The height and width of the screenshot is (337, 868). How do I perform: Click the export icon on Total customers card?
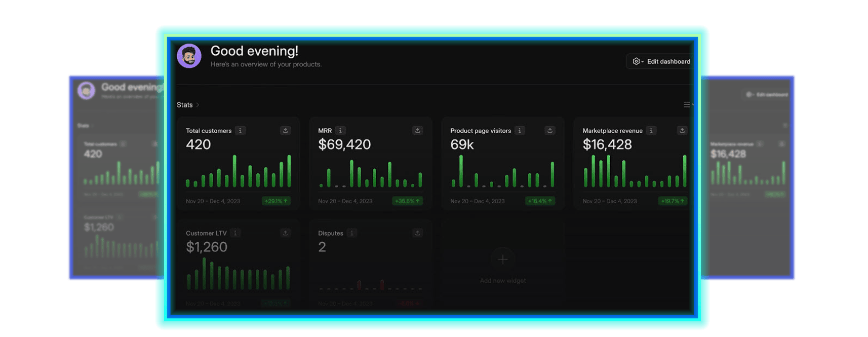tap(286, 131)
